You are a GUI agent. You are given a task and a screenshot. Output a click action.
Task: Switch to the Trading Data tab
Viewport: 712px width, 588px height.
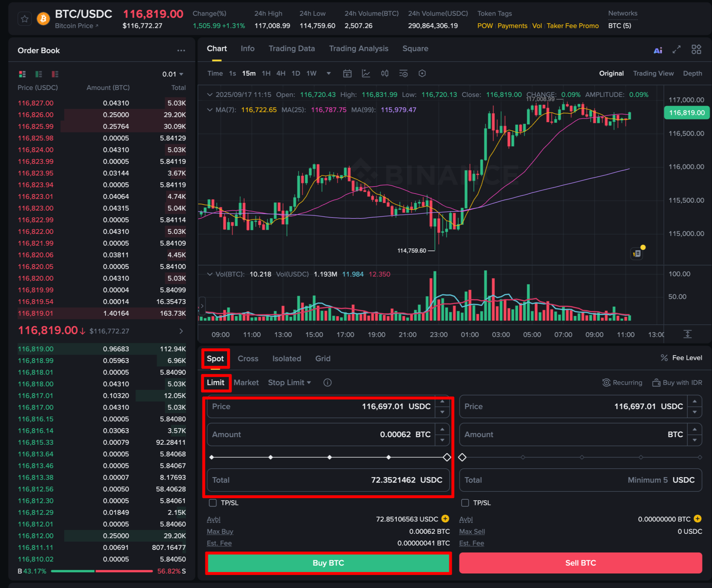tap(291, 48)
